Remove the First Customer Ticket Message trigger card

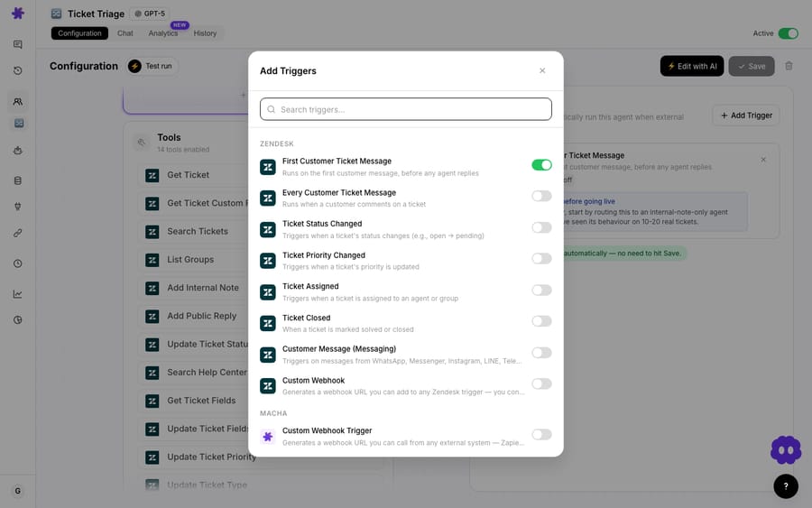pos(763,160)
